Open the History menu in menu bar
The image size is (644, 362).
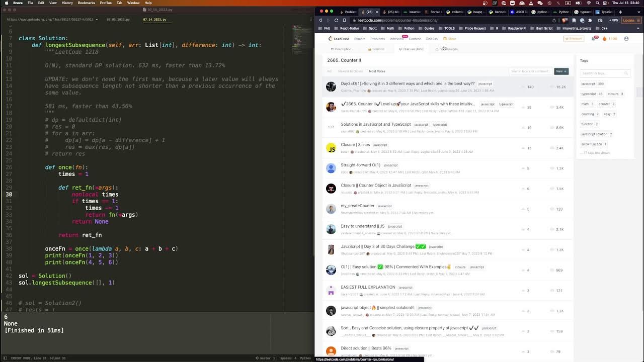click(67, 3)
